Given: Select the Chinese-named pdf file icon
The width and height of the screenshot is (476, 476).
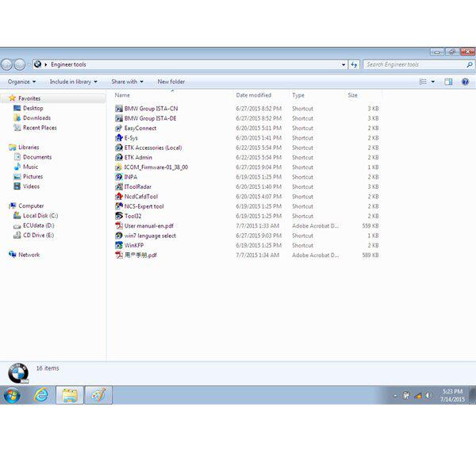Looking at the screenshot, I should point(119,255).
